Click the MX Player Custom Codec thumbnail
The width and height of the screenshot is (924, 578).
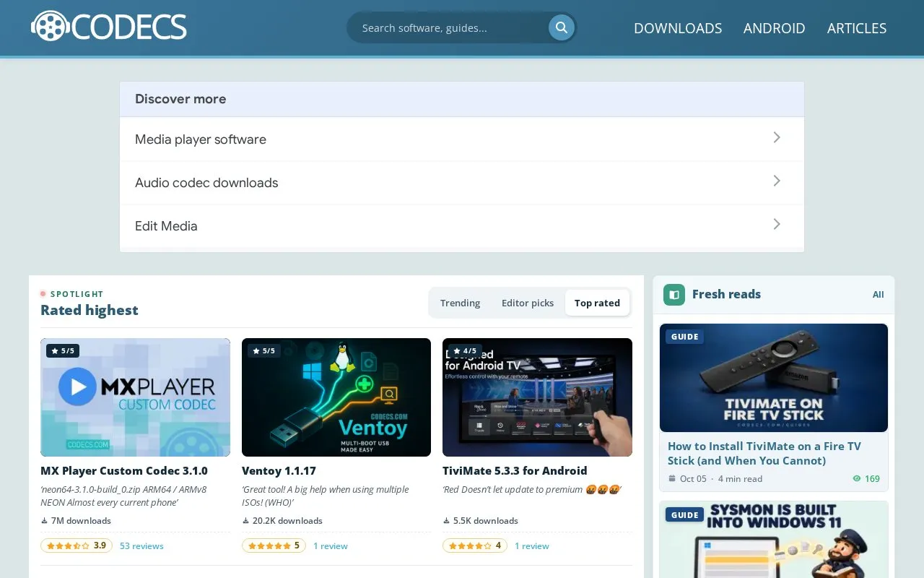click(135, 397)
